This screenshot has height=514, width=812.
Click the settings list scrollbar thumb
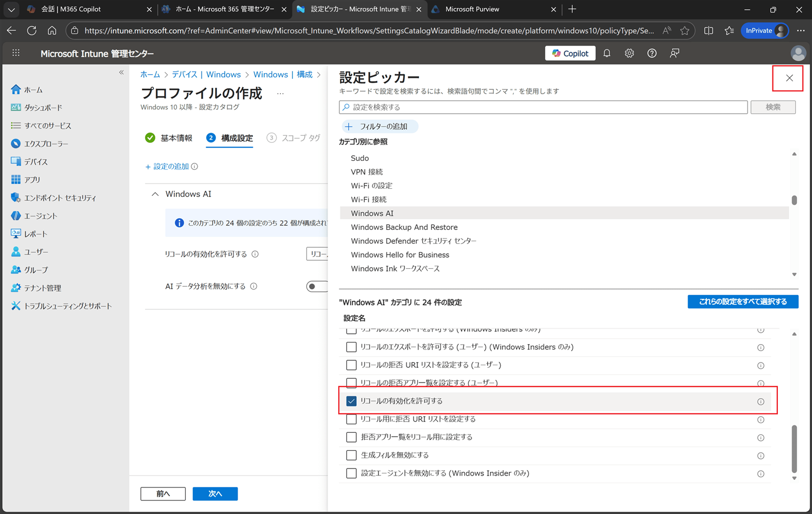click(x=794, y=449)
